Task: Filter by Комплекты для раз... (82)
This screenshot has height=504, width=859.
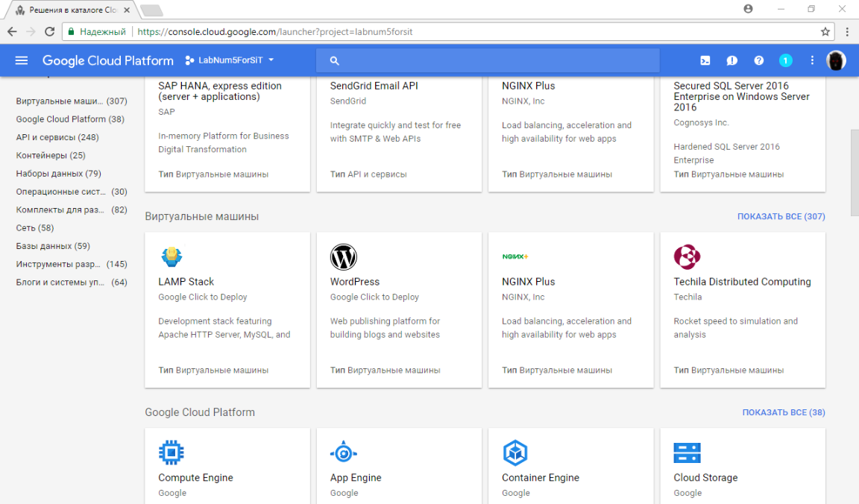Action: tap(72, 210)
